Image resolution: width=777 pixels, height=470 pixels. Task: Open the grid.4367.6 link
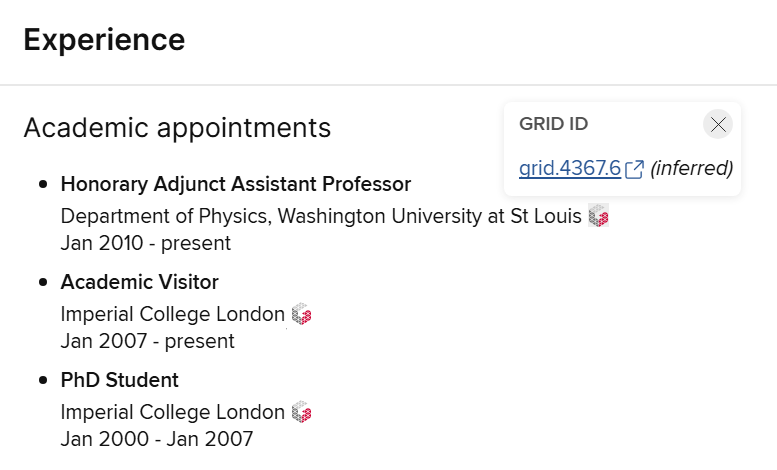click(x=570, y=168)
